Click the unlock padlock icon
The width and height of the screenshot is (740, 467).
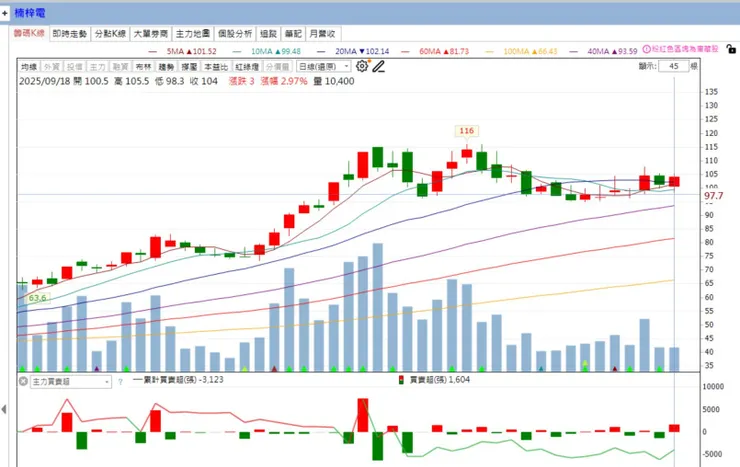731,49
